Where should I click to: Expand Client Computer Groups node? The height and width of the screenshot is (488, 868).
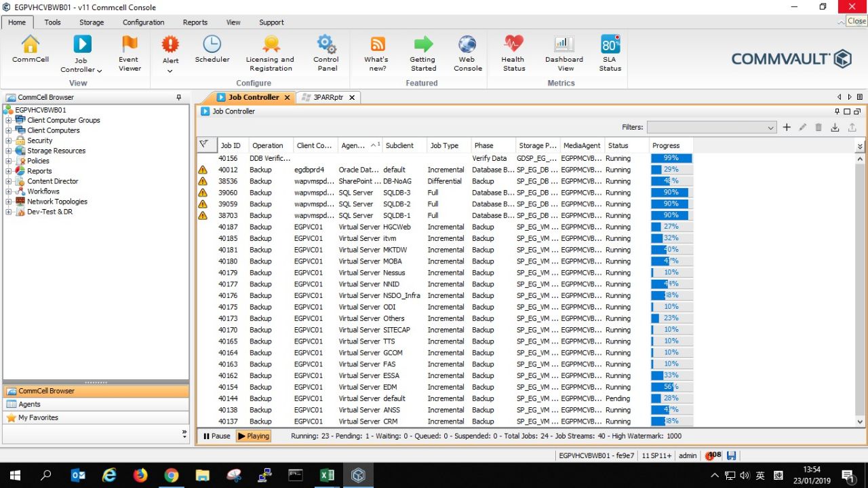(x=9, y=120)
